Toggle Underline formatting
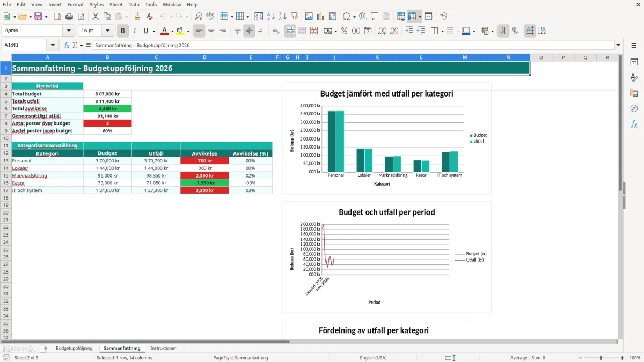The image size is (644, 362). pos(145,31)
